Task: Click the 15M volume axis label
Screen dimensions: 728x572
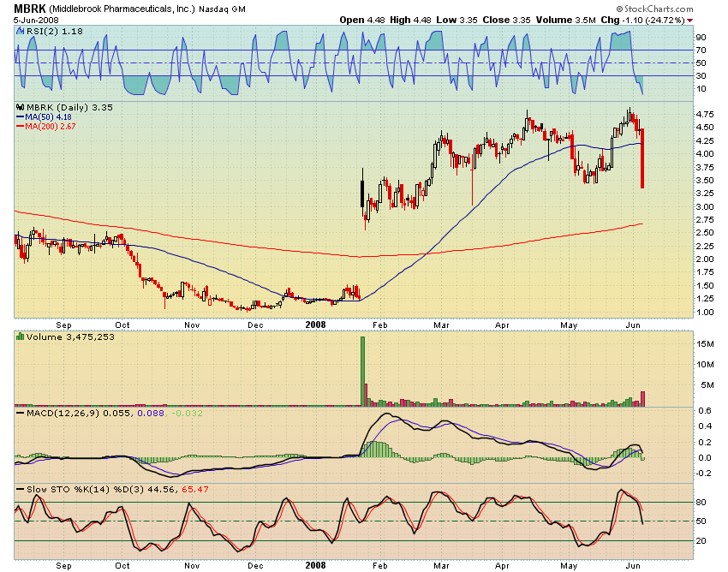Action: (x=705, y=343)
